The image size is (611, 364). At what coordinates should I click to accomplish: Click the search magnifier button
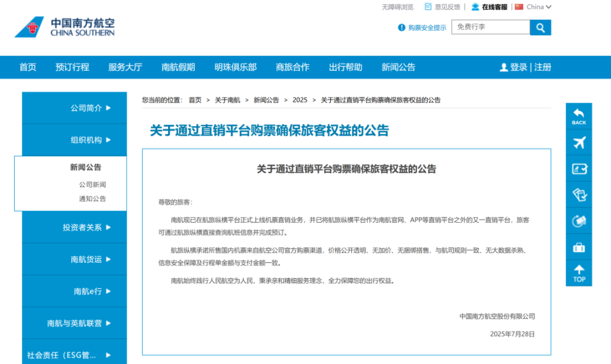point(540,27)
